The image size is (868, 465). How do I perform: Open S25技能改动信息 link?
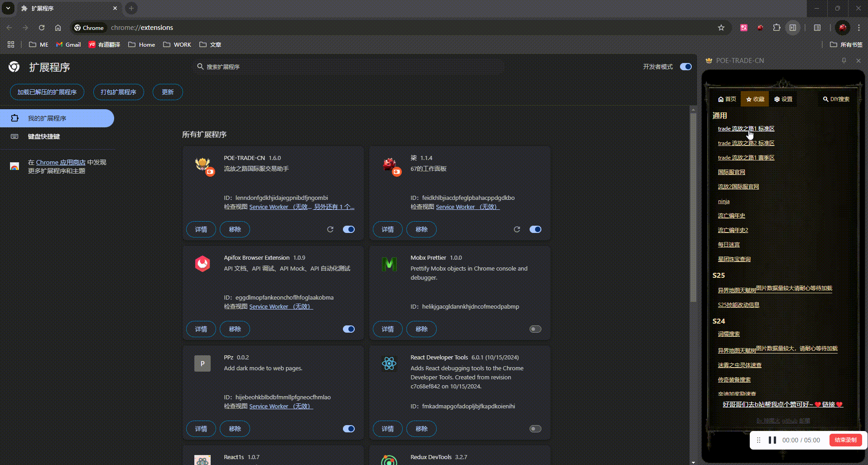[x=738, y=305]
